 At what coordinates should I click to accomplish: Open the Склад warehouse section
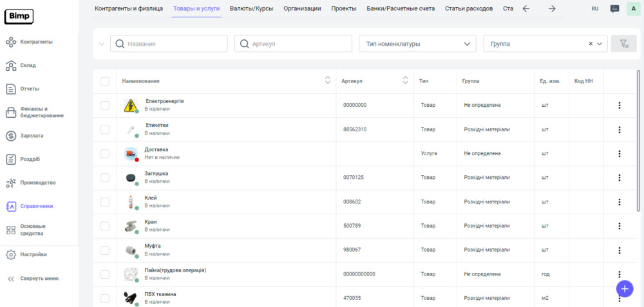[27, 65]
